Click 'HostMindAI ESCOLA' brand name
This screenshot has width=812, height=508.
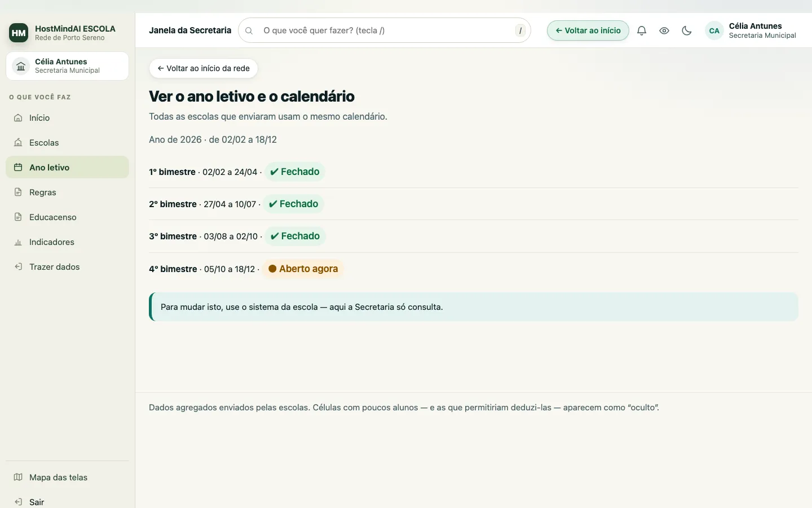pos(75,28)
